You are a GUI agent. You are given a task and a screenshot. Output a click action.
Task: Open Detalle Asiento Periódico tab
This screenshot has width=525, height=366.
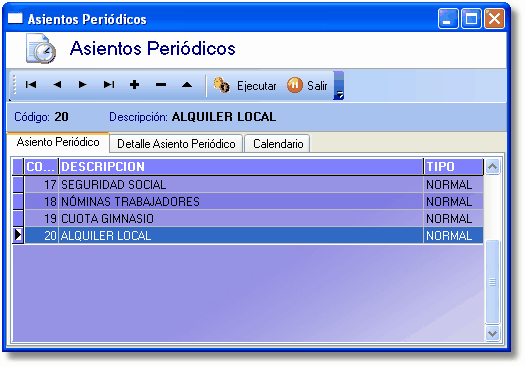176,144
